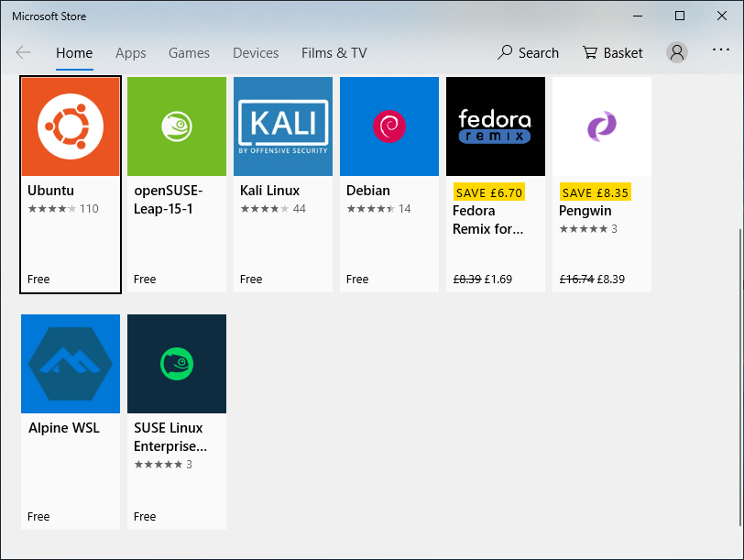Open the three-dot more options menu
744x560 pixels.
[721, 49]
